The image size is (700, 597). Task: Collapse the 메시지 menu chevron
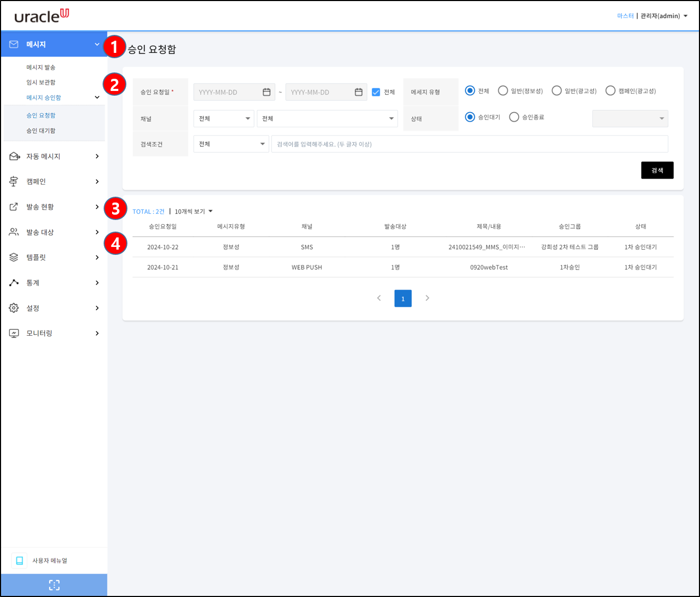point(97,44)
